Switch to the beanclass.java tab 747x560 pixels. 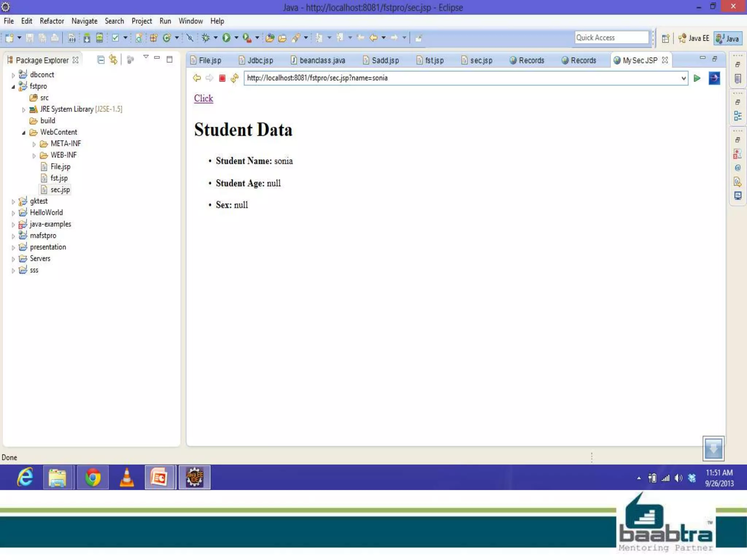[x=322, y=61]
